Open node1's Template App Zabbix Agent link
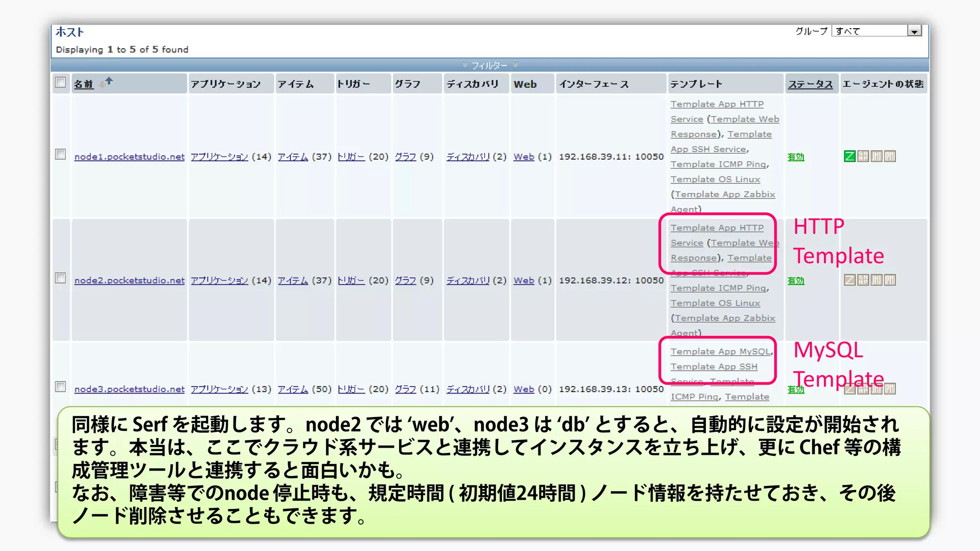 click(x=725, y=194)
